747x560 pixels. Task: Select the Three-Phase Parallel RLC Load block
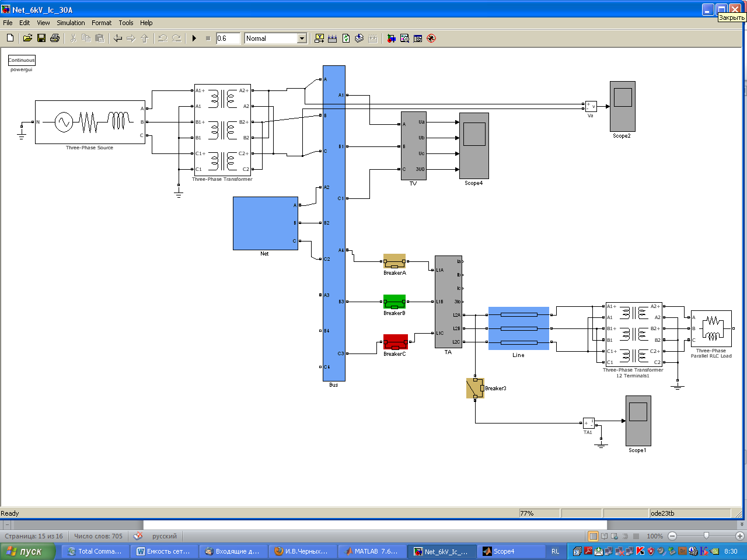[x=711, y=329]
